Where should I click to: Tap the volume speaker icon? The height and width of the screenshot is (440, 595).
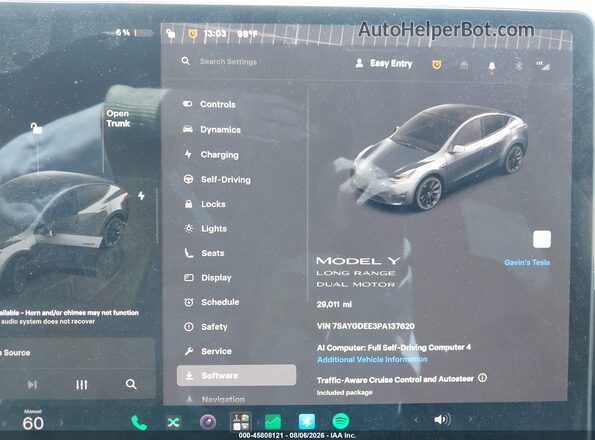click(442, 420)
